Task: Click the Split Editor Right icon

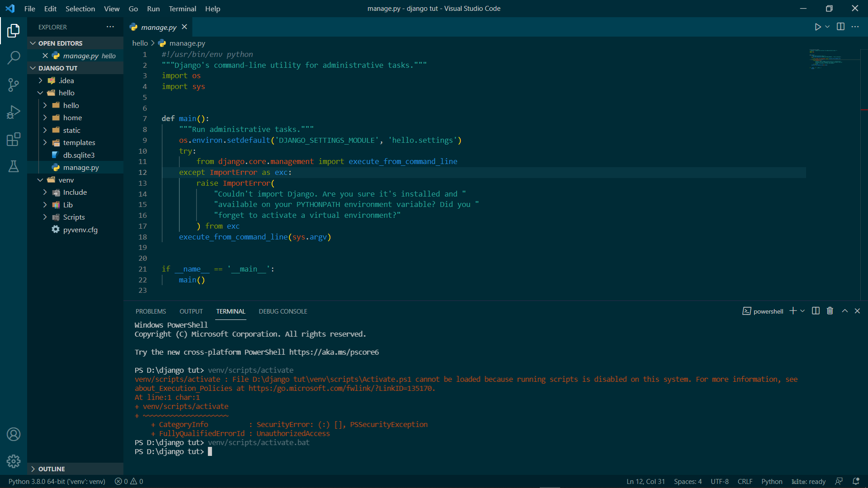Action: point(840,27)
